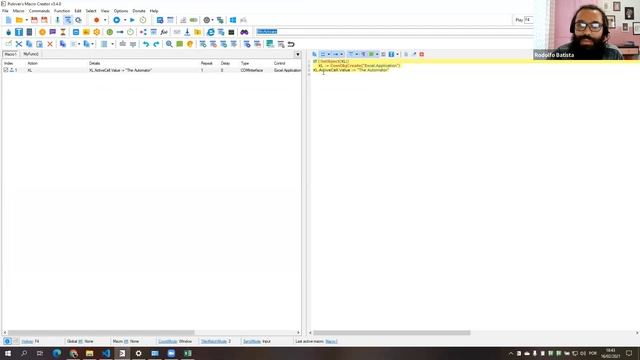Open the Donate menu

(x=139, y=11)
